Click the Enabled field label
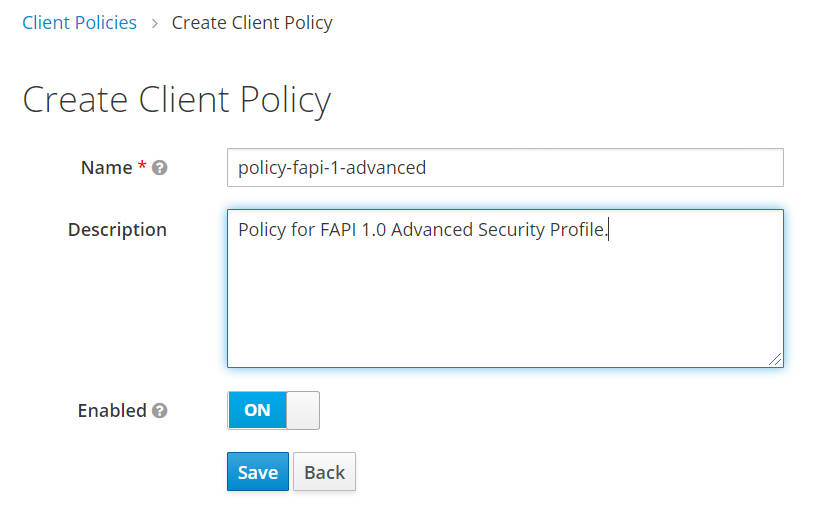Image resolution: width=818 pixels, height=512 pixels. (x=112, y=411)
